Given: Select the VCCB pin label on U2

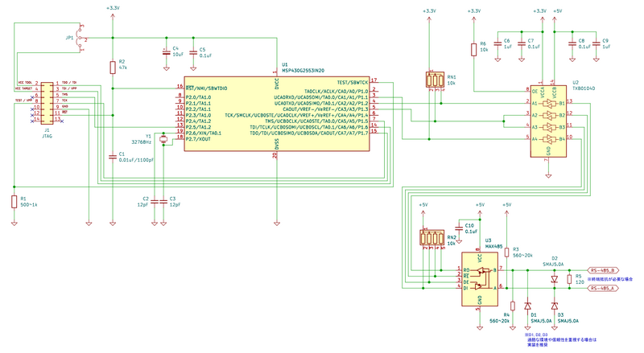Looking at the screenshot, I should point(555,92).
